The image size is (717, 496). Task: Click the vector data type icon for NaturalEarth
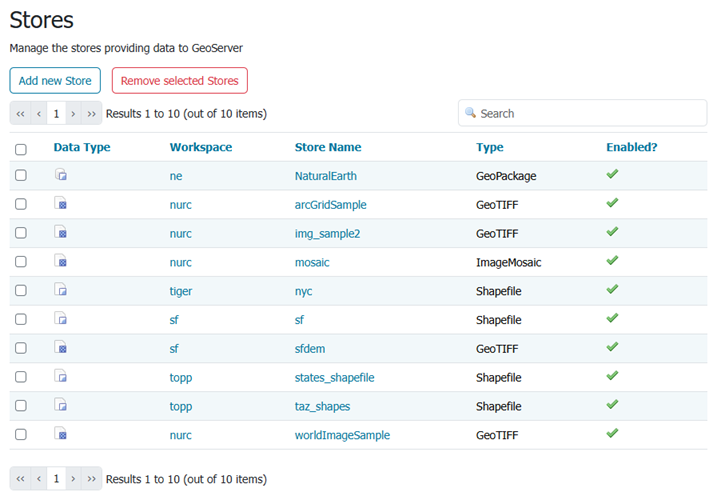pyautogui.click(x=61, y=176)
